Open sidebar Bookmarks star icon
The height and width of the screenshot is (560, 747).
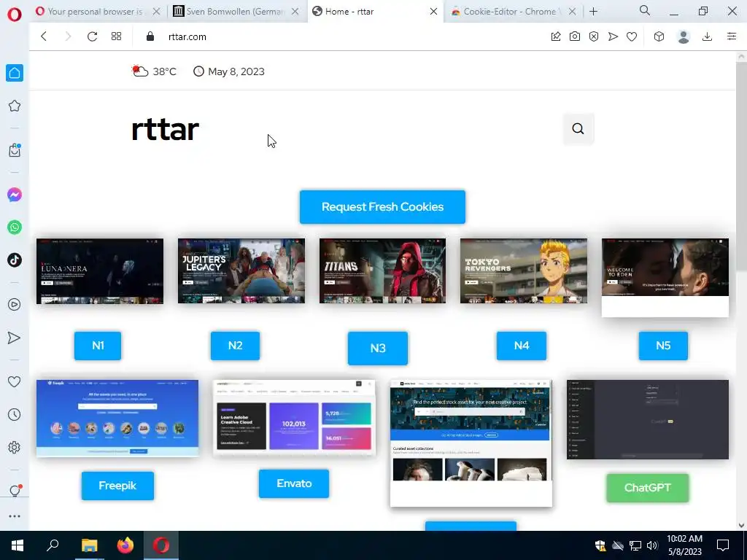(15, 106)
